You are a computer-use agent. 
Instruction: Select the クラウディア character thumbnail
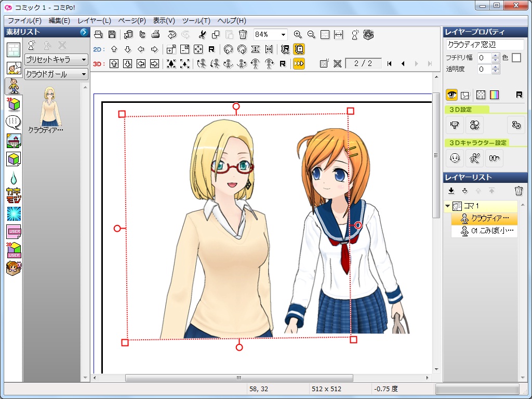(50, 106)
